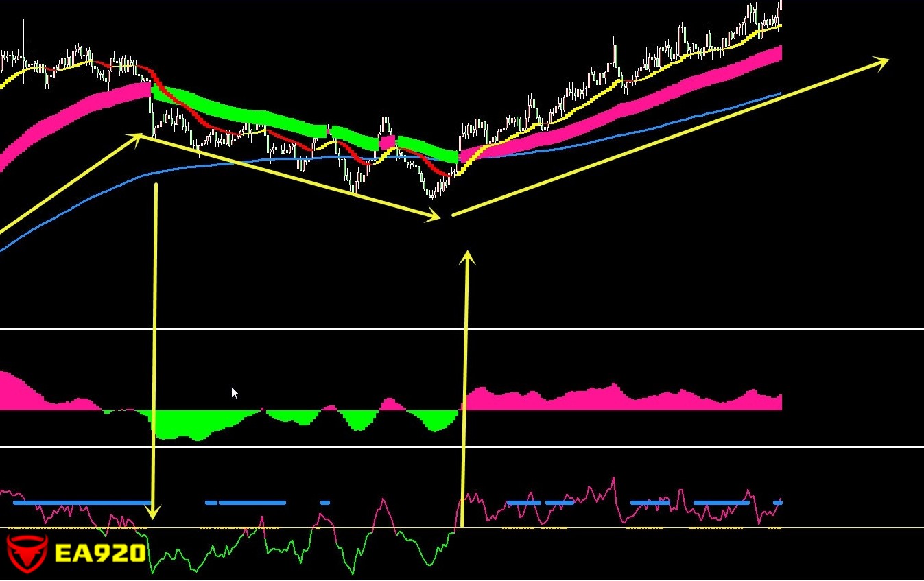Click the red bull logo icon
924x581 pixels.
pyautogui.click(x=26, y=553)
